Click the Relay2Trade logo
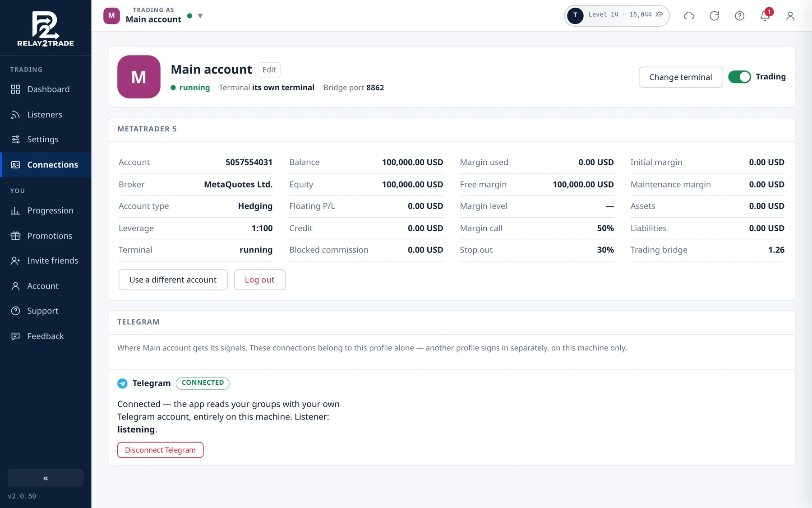Screen dimensions: 812x508 pyautogui.click(x=46, y=28)
